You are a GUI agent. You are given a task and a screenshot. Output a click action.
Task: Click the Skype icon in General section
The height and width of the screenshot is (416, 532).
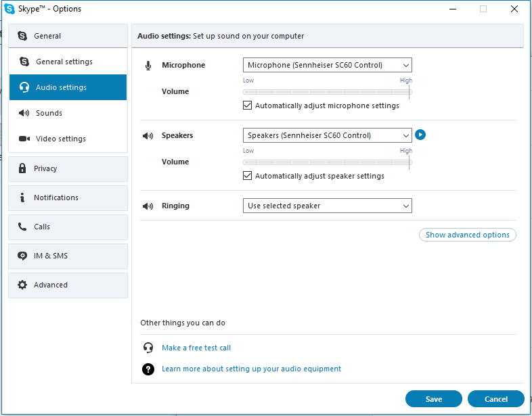pyautogui.click(x=22, y=36)
